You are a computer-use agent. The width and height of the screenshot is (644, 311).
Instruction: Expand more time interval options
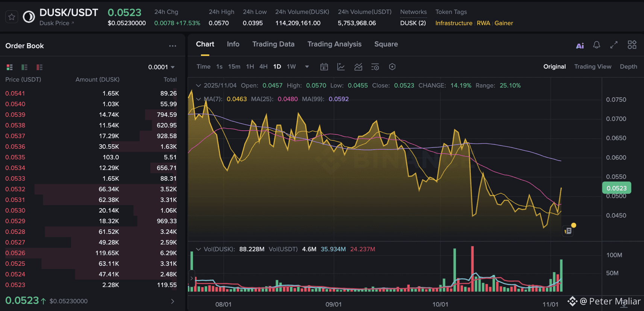click(307, 67)
